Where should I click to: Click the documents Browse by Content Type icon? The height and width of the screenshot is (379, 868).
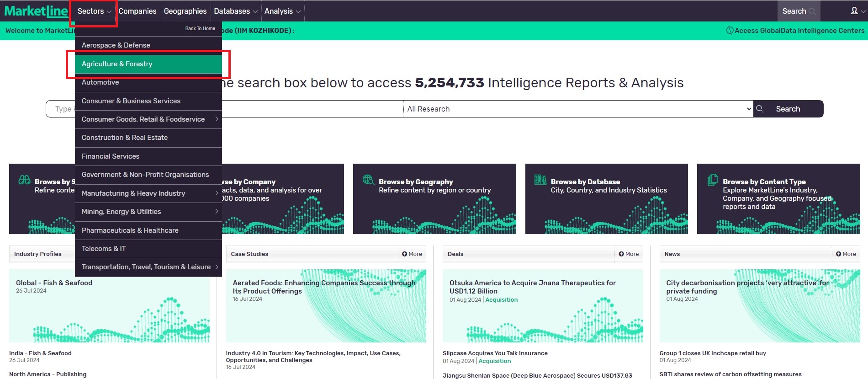coord(712,180)
